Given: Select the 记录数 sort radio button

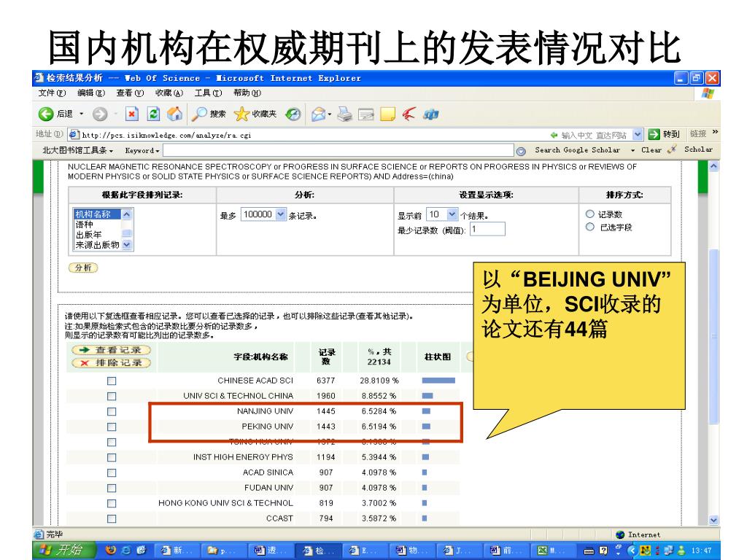Looking at the screenshot, I should [x=589, y=214].
